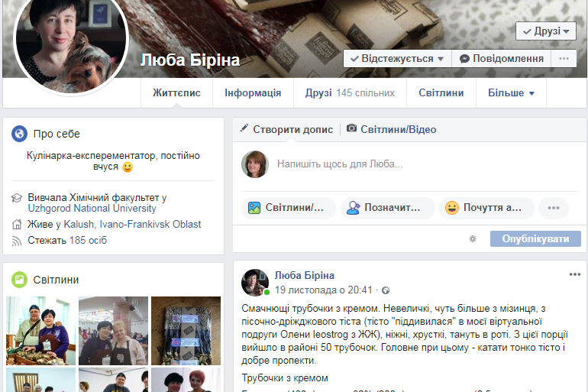
Task: Send a message via Повідомлення button
Action: pyautogui.click(x=502, y=59)
